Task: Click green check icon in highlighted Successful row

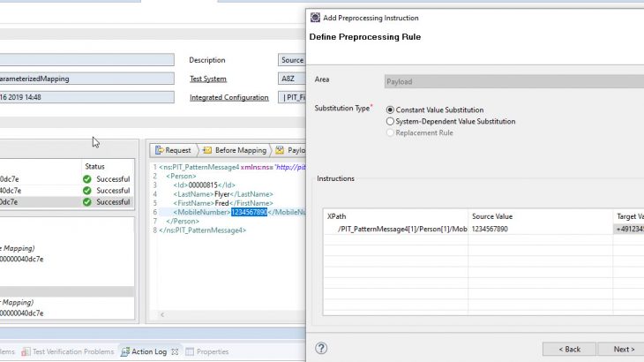Action: pyautogui.click(x=86, y=202)
